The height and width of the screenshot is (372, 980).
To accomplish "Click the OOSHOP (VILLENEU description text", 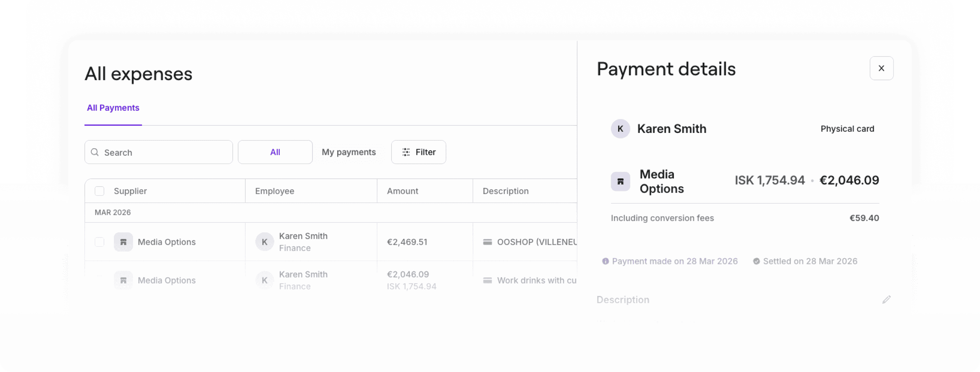I will coord(537,242).
